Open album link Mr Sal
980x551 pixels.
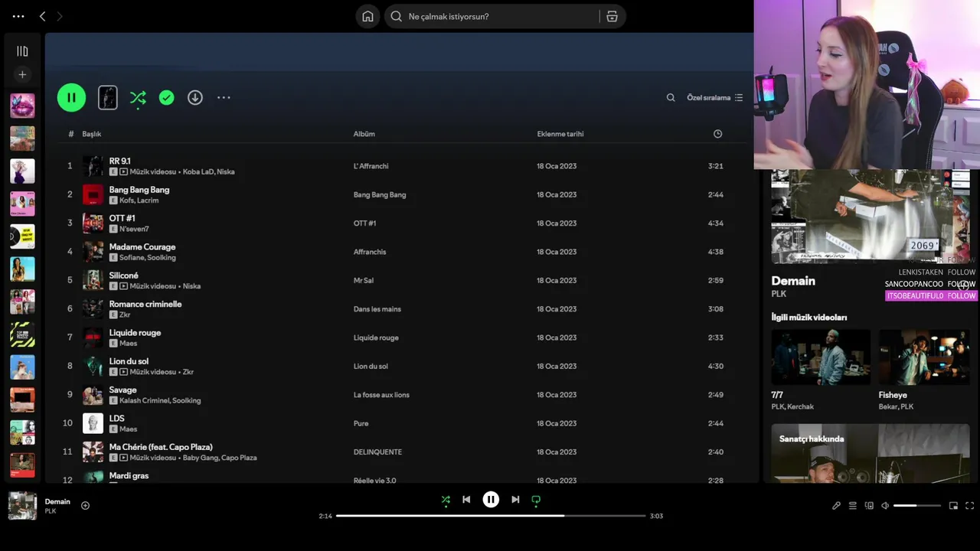[x=364, y=281]
